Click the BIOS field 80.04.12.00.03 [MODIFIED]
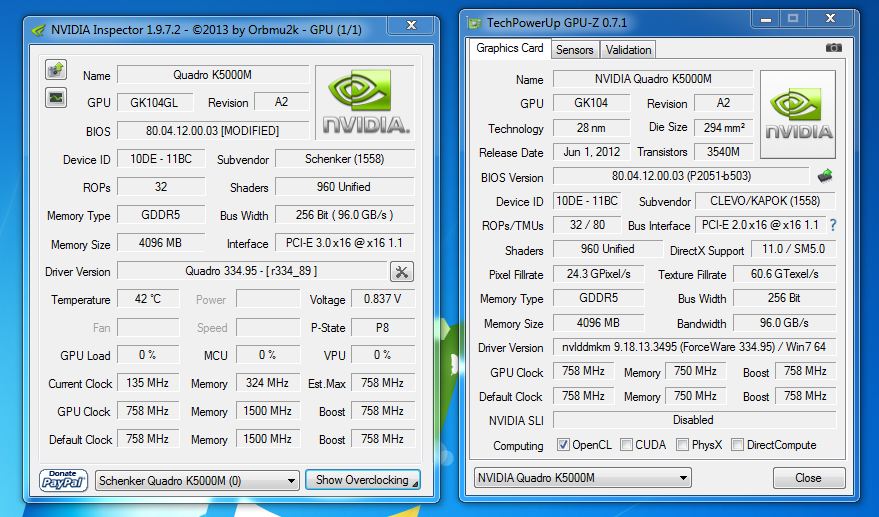 tap(213, 131)
